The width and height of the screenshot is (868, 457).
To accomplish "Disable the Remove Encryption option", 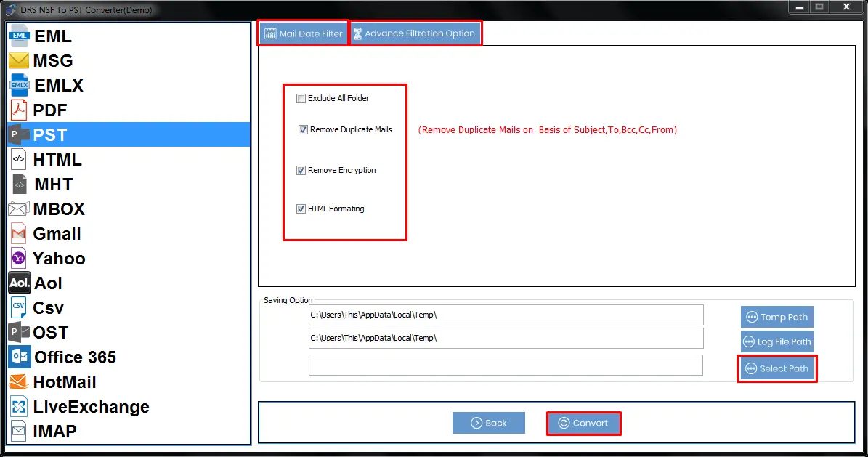I will point(301,171).
